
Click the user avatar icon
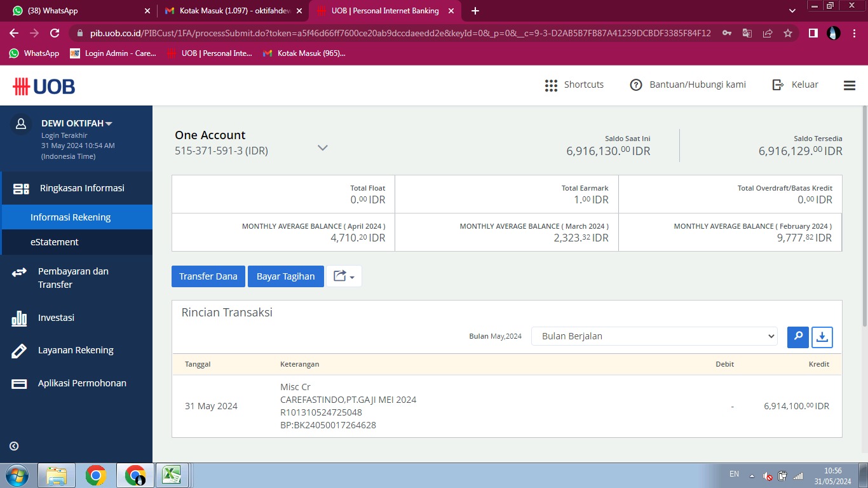point(22,123)
